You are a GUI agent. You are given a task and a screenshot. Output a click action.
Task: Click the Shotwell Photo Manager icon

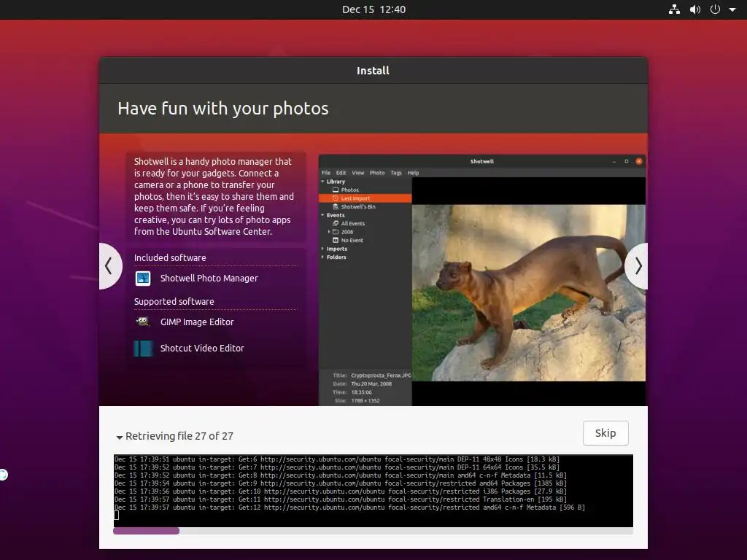(143, 278)
